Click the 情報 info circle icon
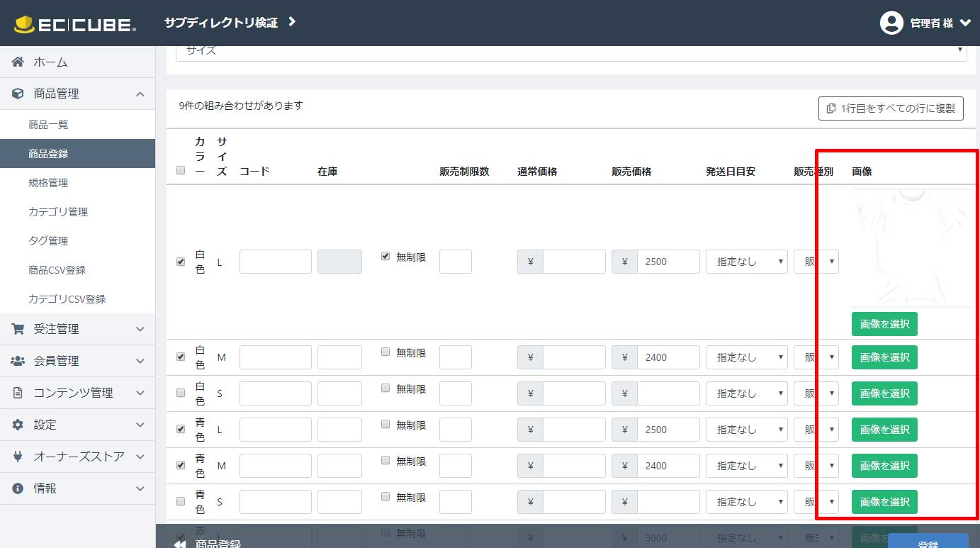Screen dimensions: 980x548 (x=18, y=488)
